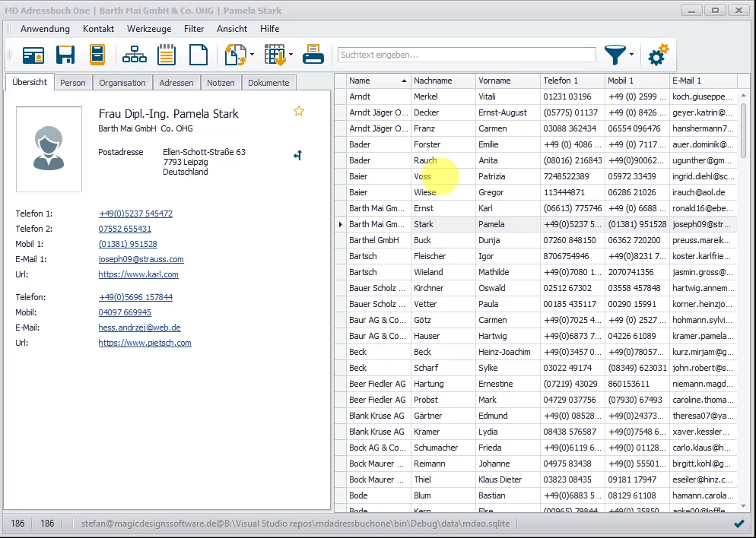Click the scroll-down arrow of the contact list

(743, 506)
